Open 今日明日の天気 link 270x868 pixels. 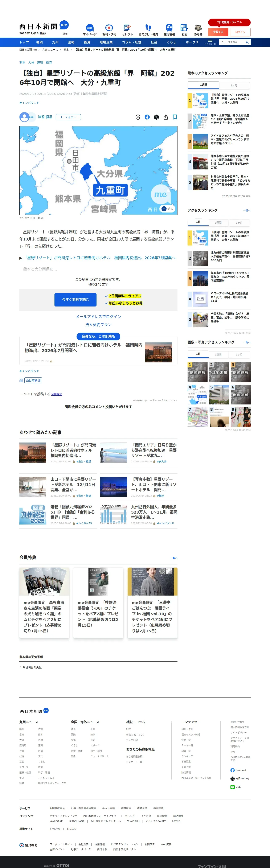[32, 667]
